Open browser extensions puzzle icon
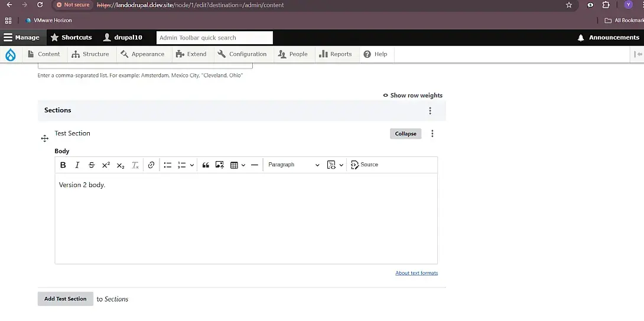The image size is (644, 321). (x=606, y=5)
